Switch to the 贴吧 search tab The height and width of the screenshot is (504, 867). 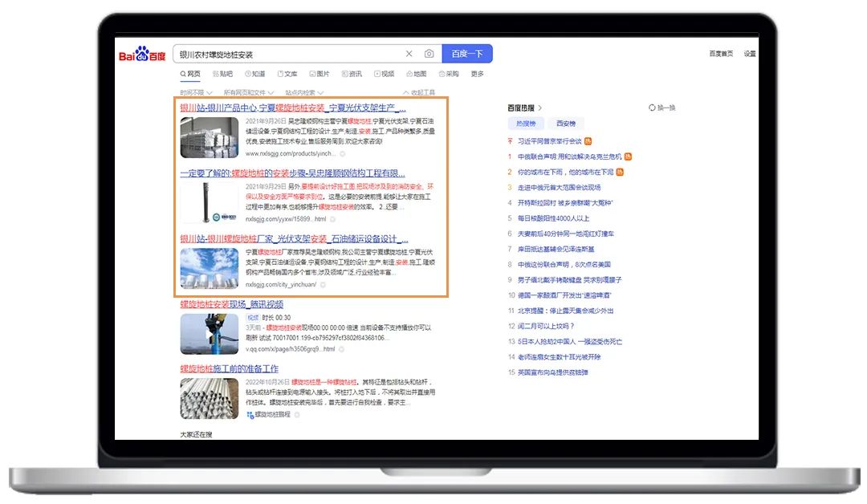[x=222, y=74]
